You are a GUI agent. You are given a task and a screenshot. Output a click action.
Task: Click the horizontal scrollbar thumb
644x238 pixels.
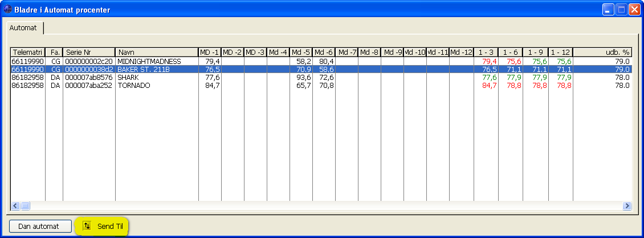[x=26, y=206]
